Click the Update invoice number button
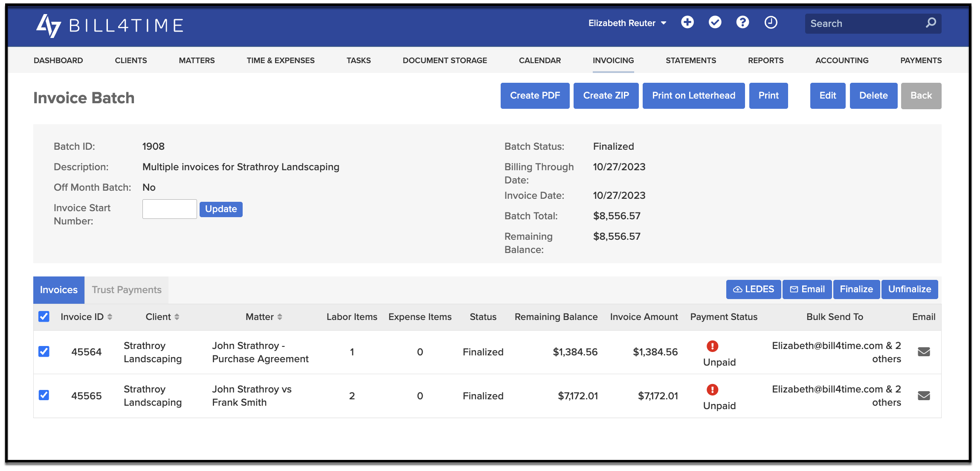 click(221, 209)
